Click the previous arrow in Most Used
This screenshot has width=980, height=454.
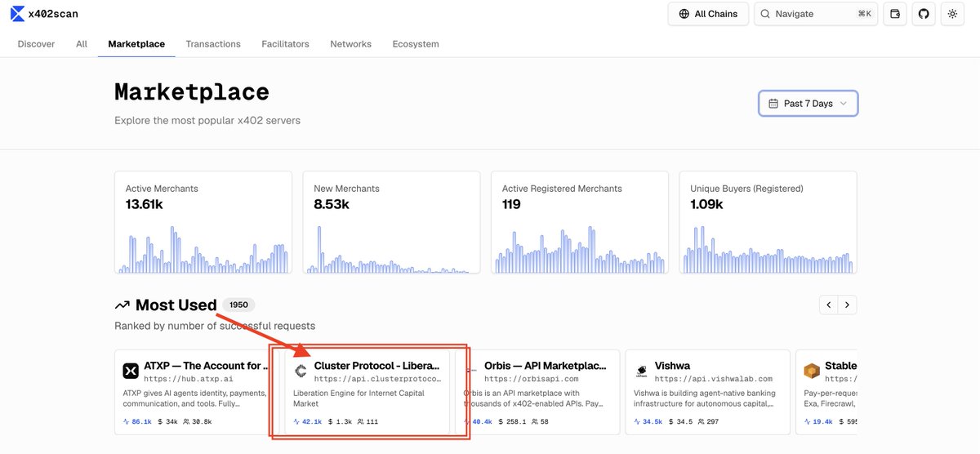(x=829, y=305)
